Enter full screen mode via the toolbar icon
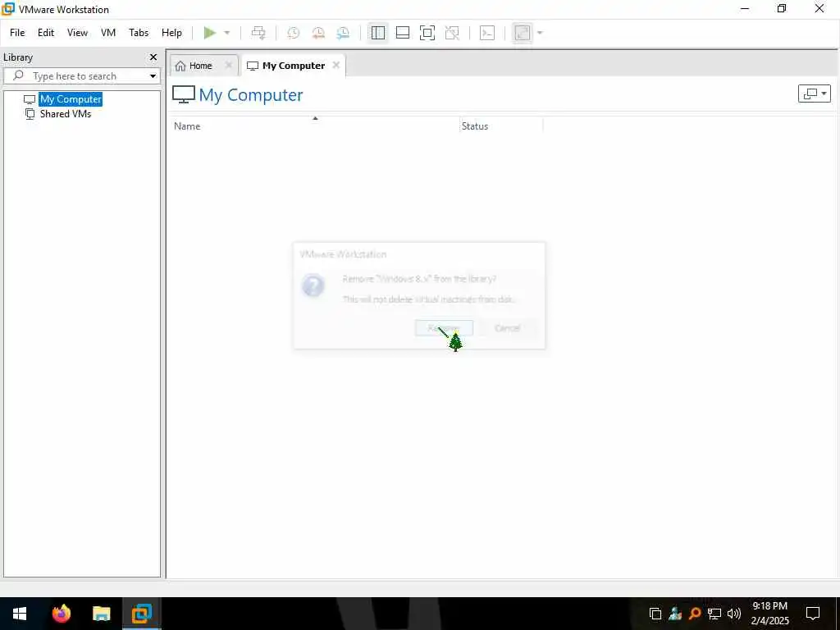This screenshot has height=630, width=840. pos(427,33)
